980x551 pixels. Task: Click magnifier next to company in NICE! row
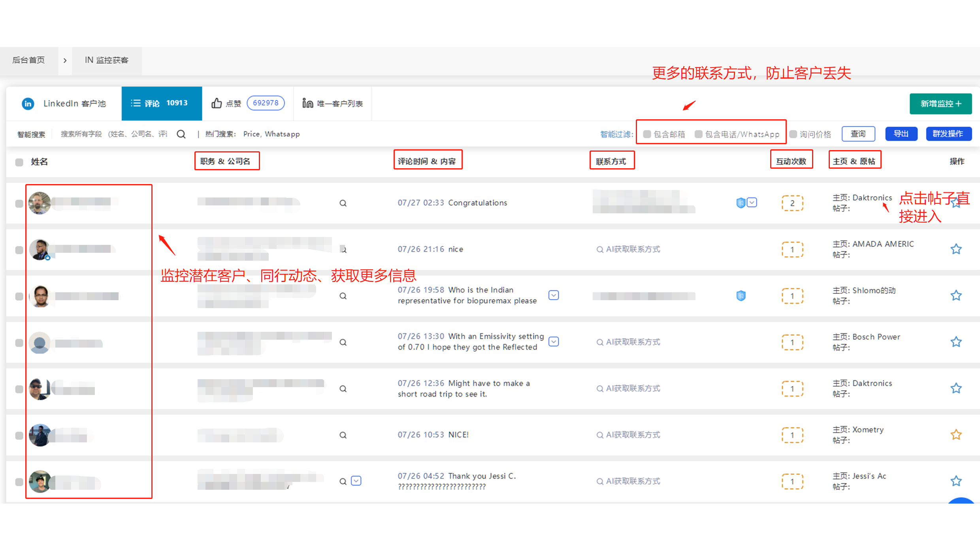click(x=343, y=435)
